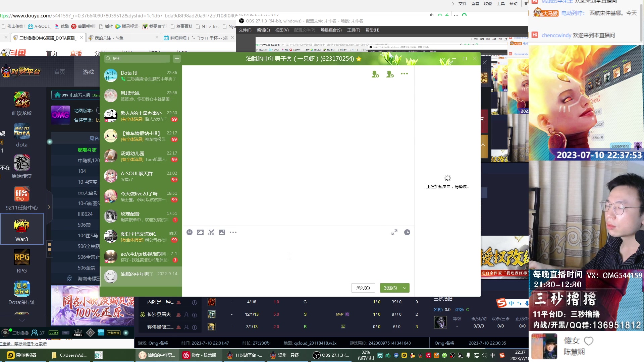This screenshot has height=362, width=644.
Task: Switch to 哔哩哔哩 browser tab
Action: (x=198, y=38)
